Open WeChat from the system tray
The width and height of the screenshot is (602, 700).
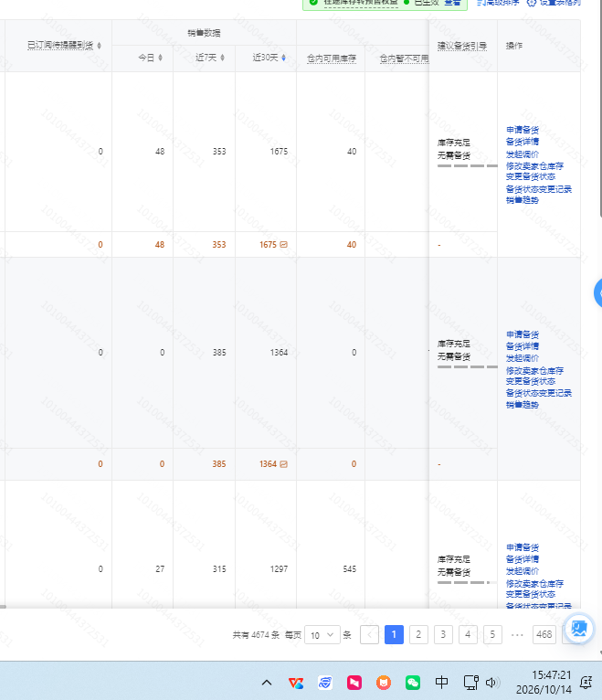click(413, 683)
